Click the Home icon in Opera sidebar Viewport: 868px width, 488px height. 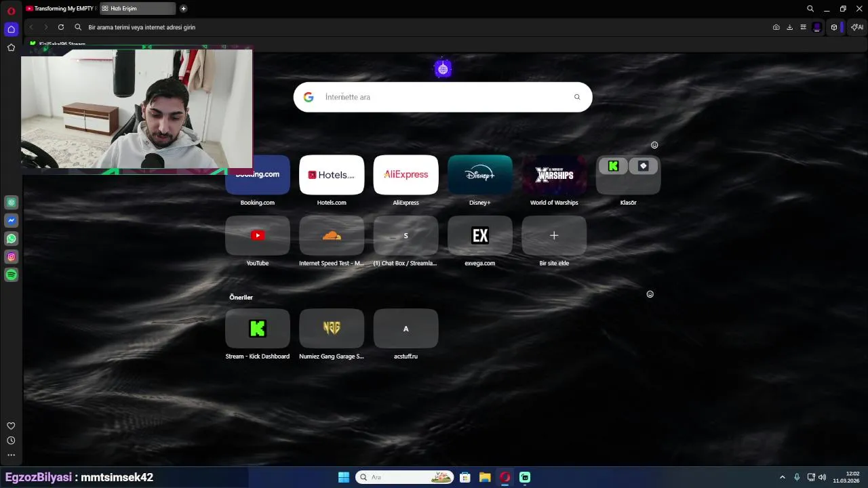click(11, 29)
